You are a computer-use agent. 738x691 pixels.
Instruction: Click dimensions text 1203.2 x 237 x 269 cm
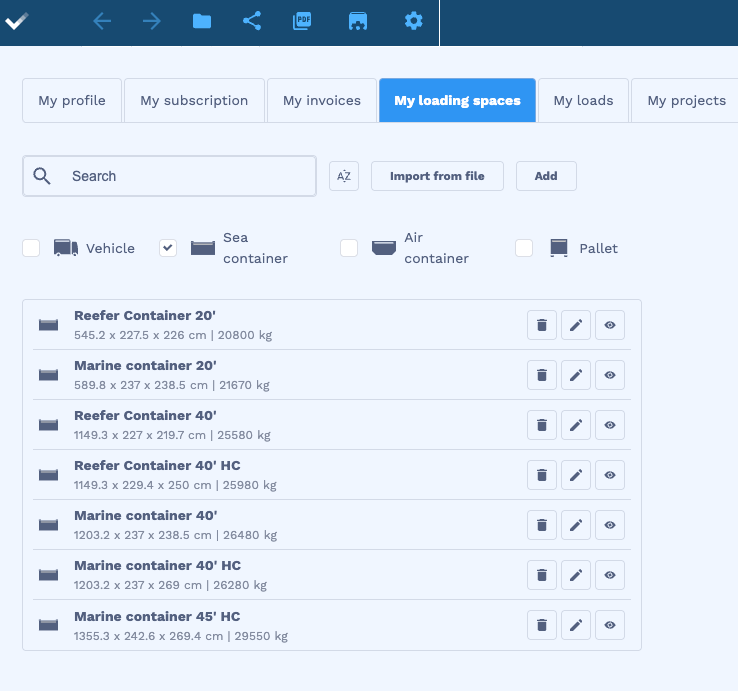[x=138, y=585]
